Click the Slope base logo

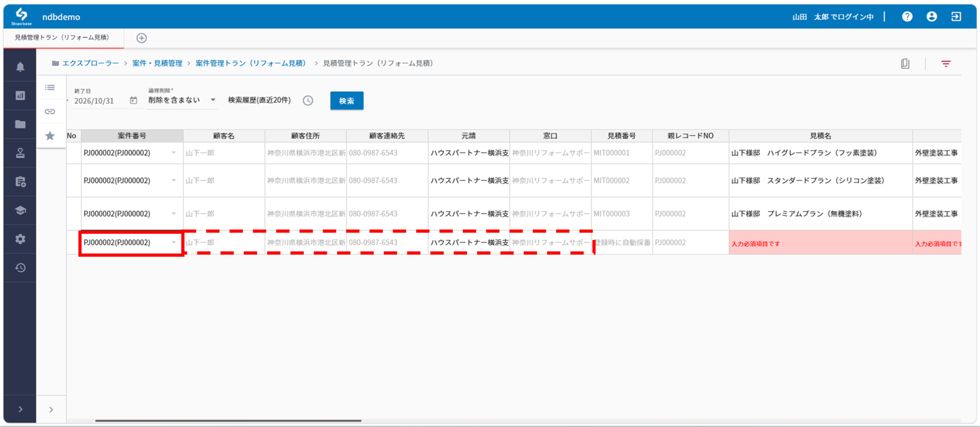click(21, 16)
